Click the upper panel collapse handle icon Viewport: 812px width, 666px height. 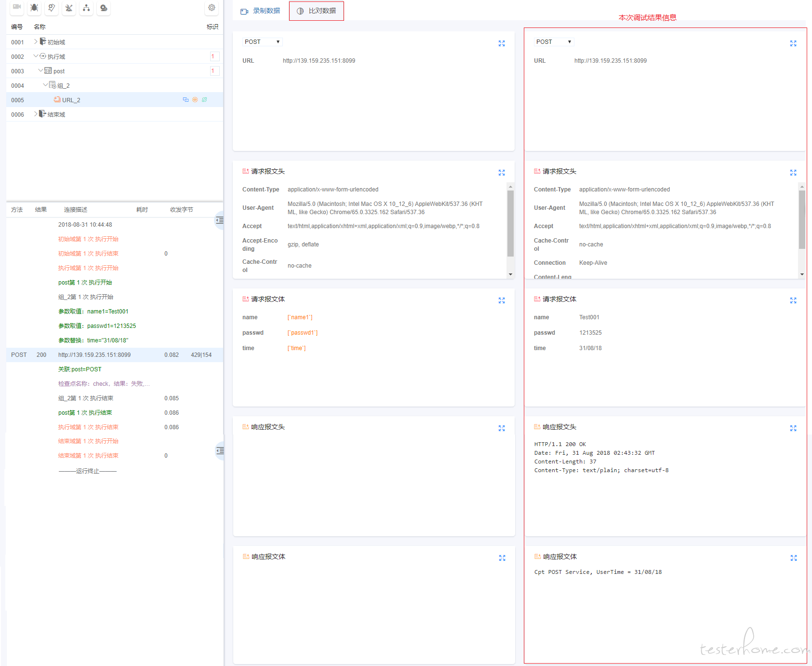220,220
